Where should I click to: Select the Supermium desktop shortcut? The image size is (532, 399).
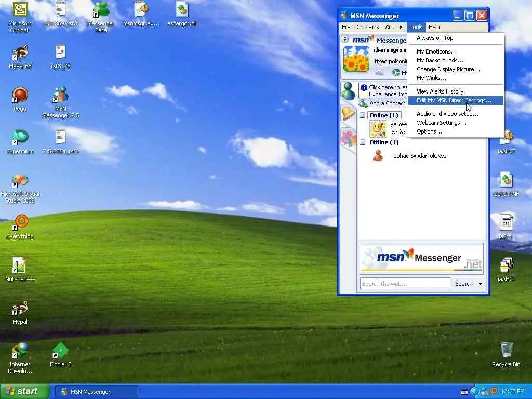pos(20,142)
